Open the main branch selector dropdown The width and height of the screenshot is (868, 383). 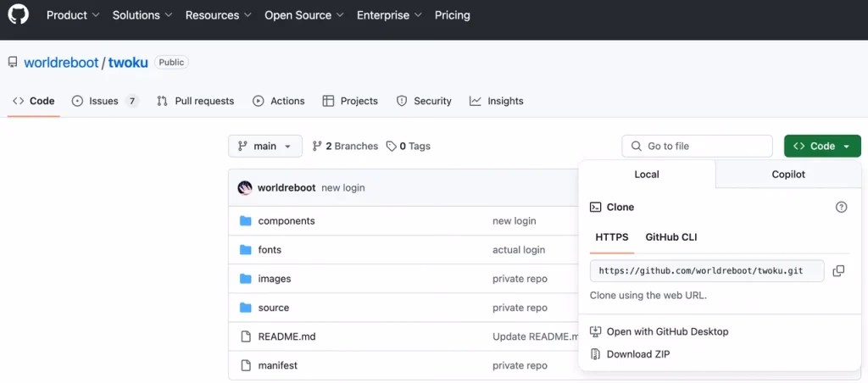pos(265,146)
